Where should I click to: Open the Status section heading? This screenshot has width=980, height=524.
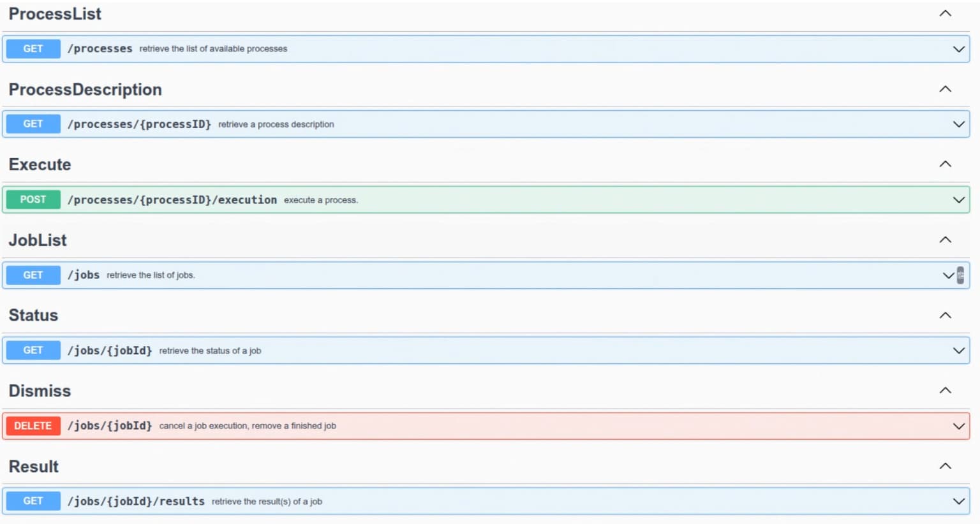pos(33,315)
